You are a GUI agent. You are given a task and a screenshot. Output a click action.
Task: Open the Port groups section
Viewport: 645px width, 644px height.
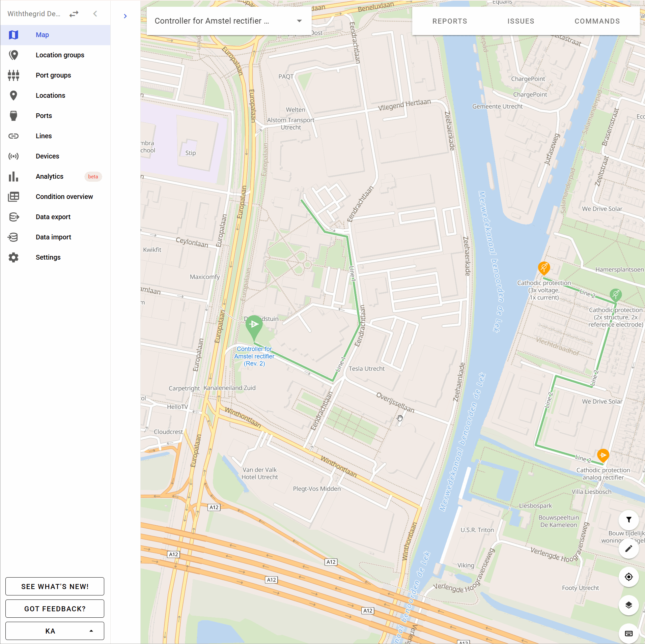pos(53,75)
